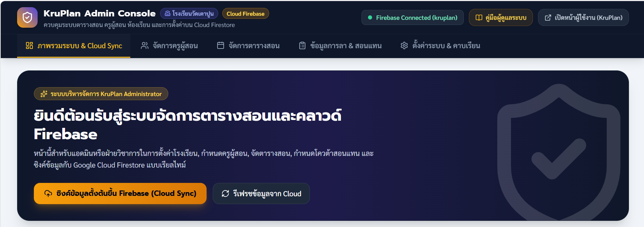Click the refresh arrows icon in refresh button
The image size is (644, 227).
tap(225, 193)
